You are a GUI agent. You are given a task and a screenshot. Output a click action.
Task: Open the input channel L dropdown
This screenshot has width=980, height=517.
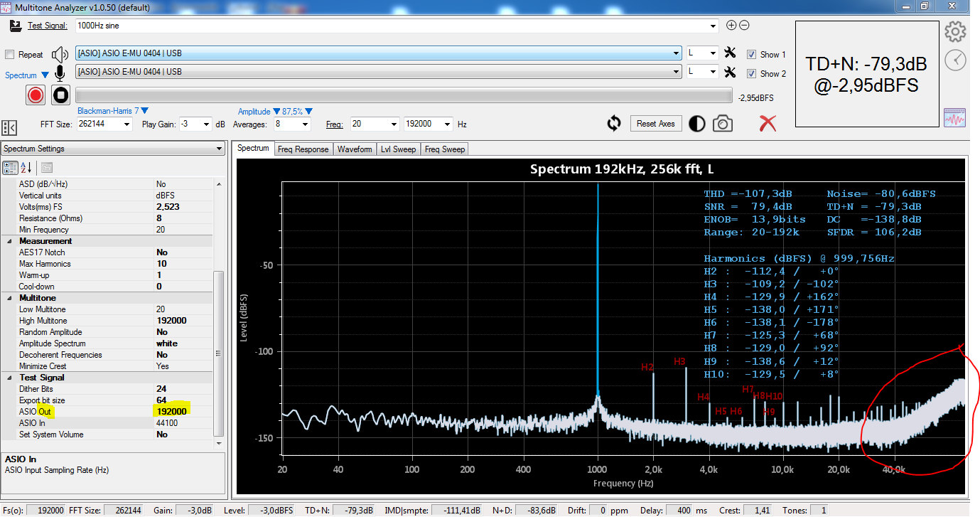click(713, 72)
